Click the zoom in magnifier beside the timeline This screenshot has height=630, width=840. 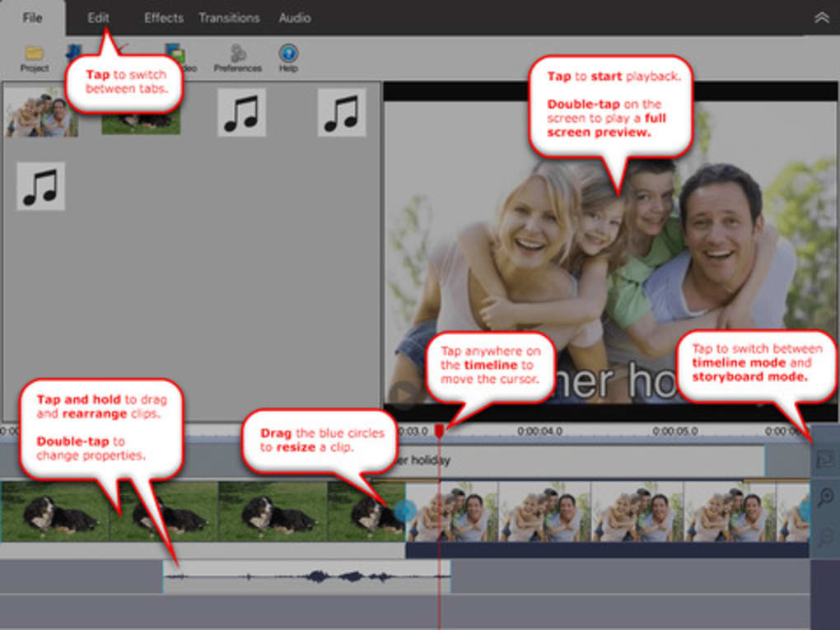pos(825,497)
